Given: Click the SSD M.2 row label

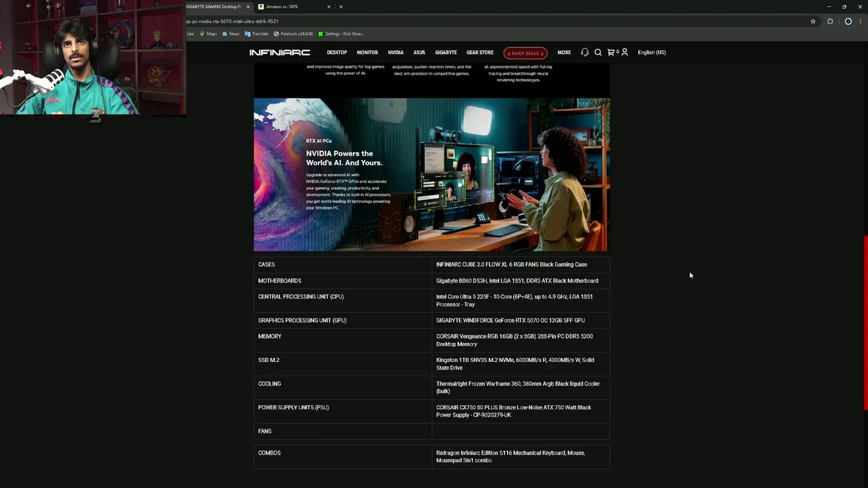Looking at the screenshot, I should (x=269, y=360).
